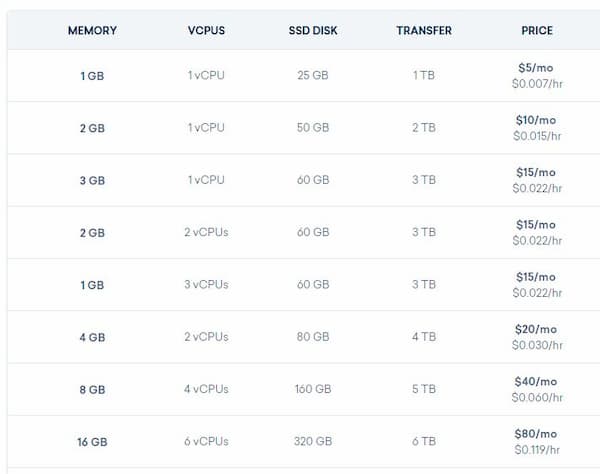Click the 3 vCPUs cell

(x=206, y=284)
